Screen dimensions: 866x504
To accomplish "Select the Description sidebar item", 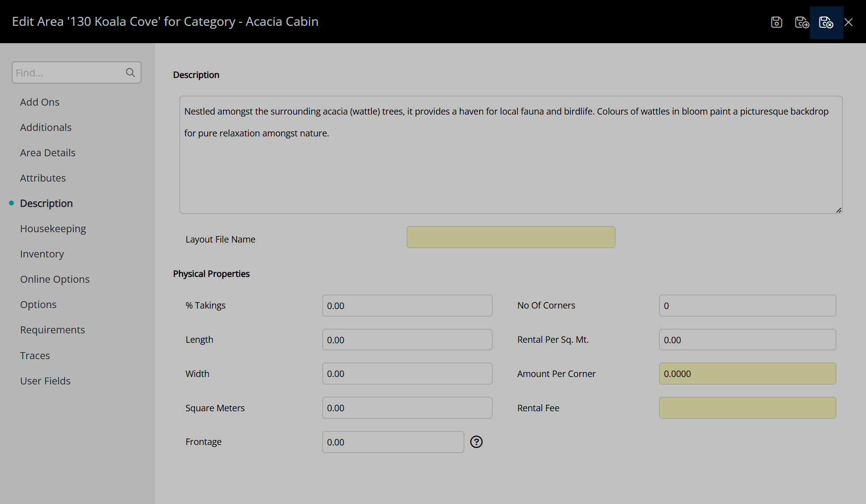I will click(x=46, y=203).
